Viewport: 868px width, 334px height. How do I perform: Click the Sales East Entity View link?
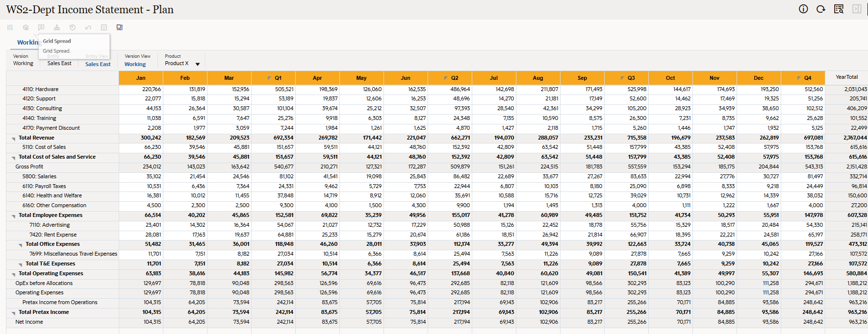(x=98, y=64)
